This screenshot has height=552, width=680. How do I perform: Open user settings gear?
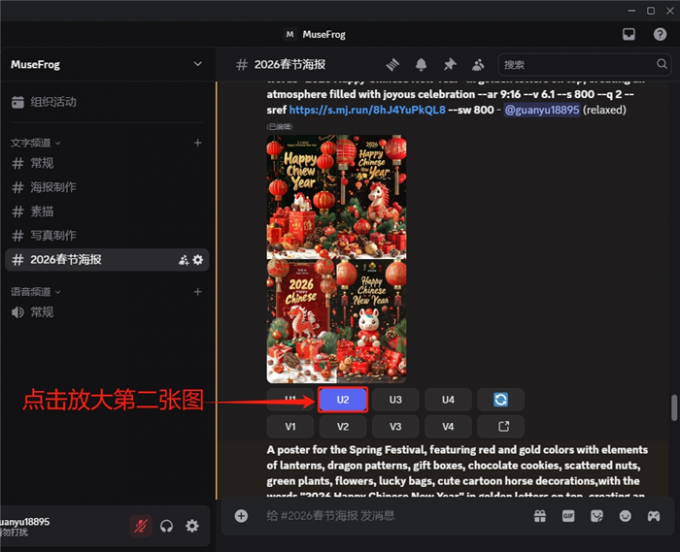click(x=192, y=526)
